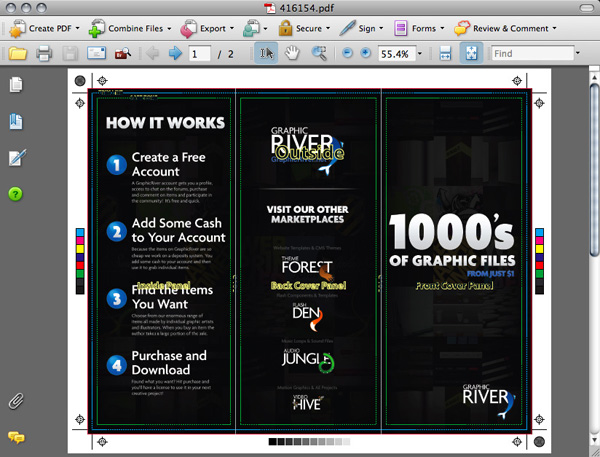
Task: Click the zoom out minus button
Action: 347,53
